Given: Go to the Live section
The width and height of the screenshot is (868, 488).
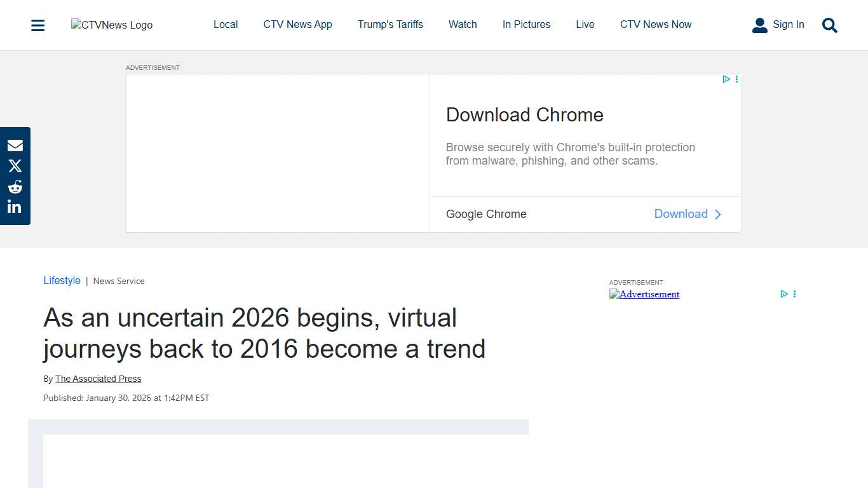Looking at the screenshot, I should tap(585, 24).
